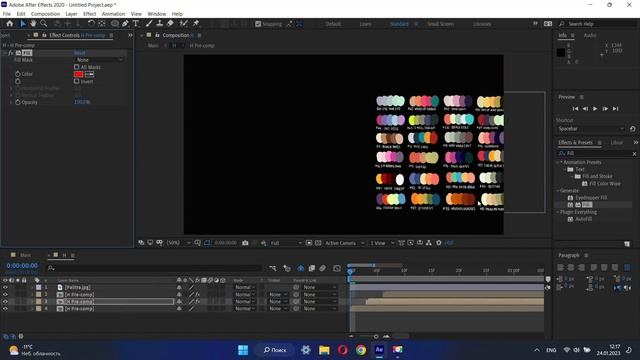Select the Pen tool
Viewport: 640px width, 360px height.
click(x=125, y=24)
